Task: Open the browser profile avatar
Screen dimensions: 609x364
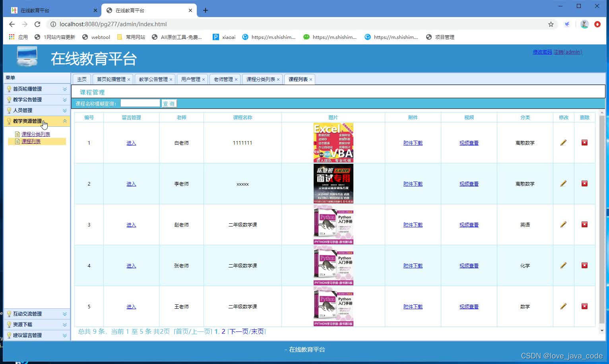Action: (584, 24)
